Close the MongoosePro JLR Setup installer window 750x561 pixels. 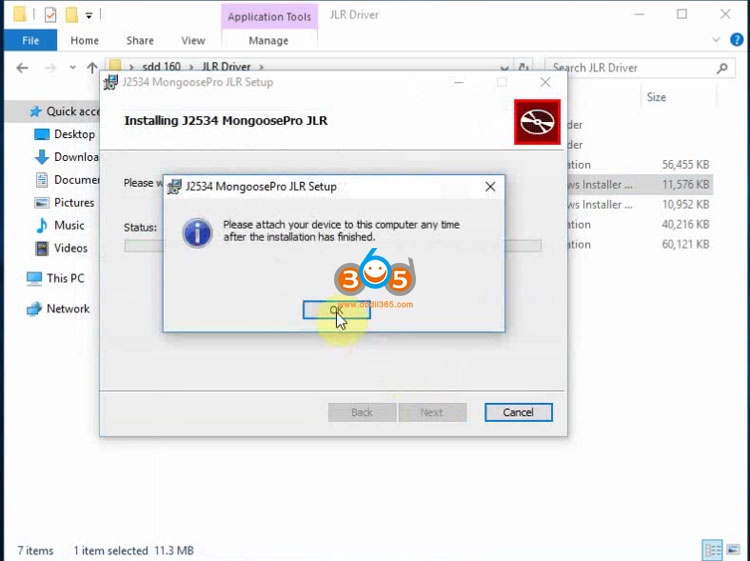click(x=545, y=82)
